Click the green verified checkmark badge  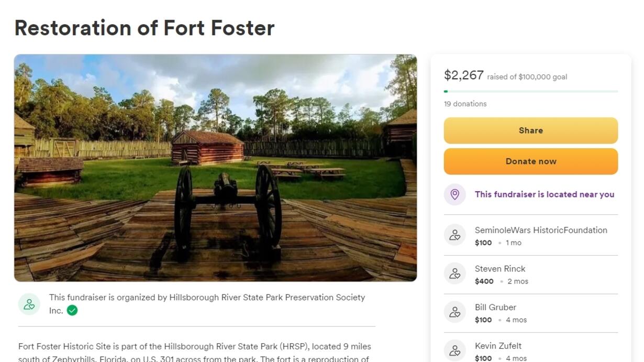(x=72, y=311)
